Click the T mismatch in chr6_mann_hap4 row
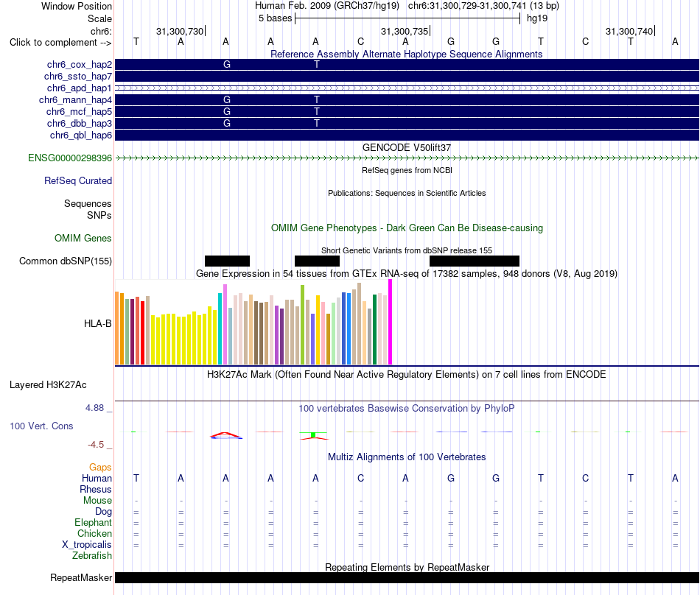This screenshot has height=595, width=700. (x=317, y=100)
